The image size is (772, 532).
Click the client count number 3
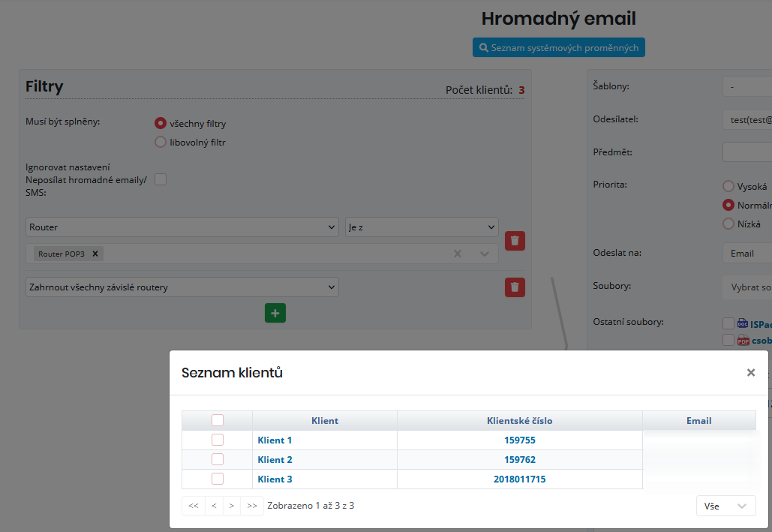521,90
